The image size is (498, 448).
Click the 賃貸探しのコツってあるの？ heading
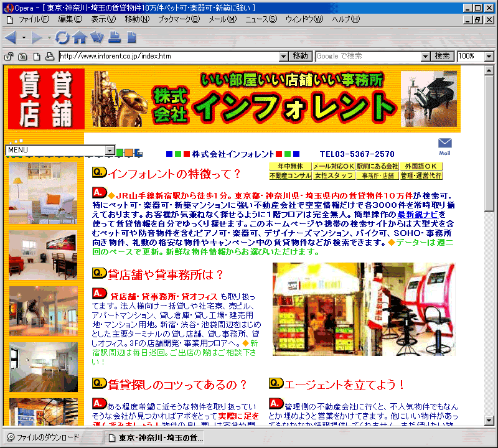(177, 385)
